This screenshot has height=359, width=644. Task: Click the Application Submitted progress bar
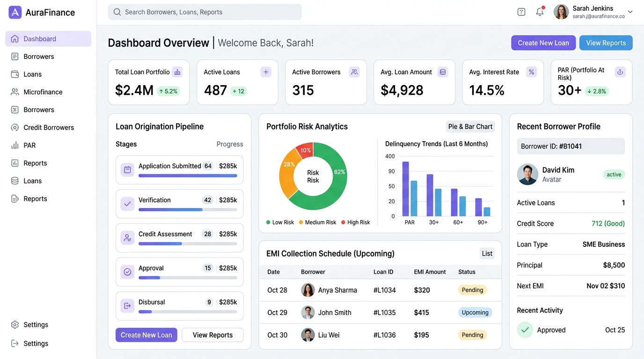(188, 176)
